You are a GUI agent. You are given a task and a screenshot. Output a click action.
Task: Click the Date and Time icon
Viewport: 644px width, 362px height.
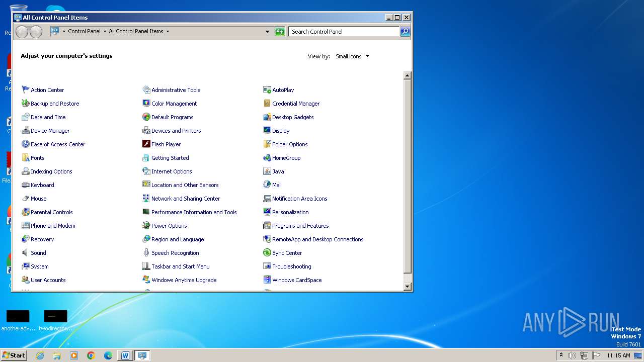pos(26,117)
